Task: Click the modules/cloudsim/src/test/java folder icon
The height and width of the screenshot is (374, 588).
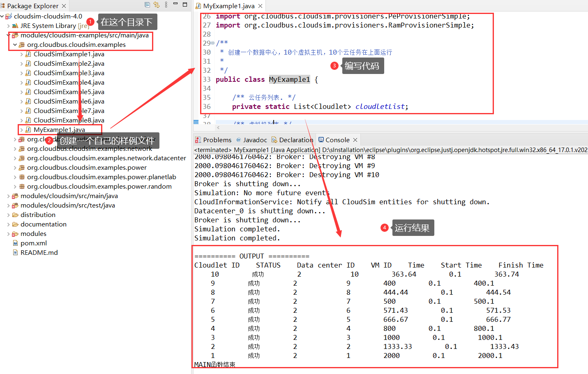Action: tap(15, 205)
